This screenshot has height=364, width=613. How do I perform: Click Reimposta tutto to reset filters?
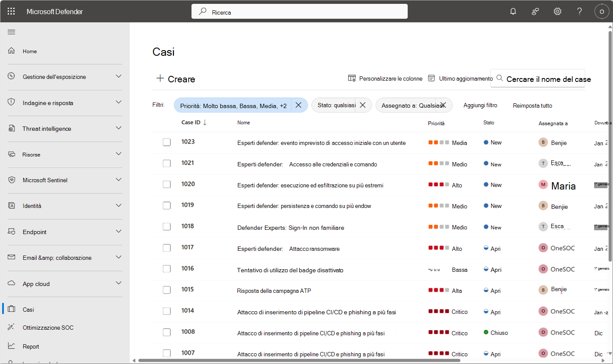(x=532, y=105)
